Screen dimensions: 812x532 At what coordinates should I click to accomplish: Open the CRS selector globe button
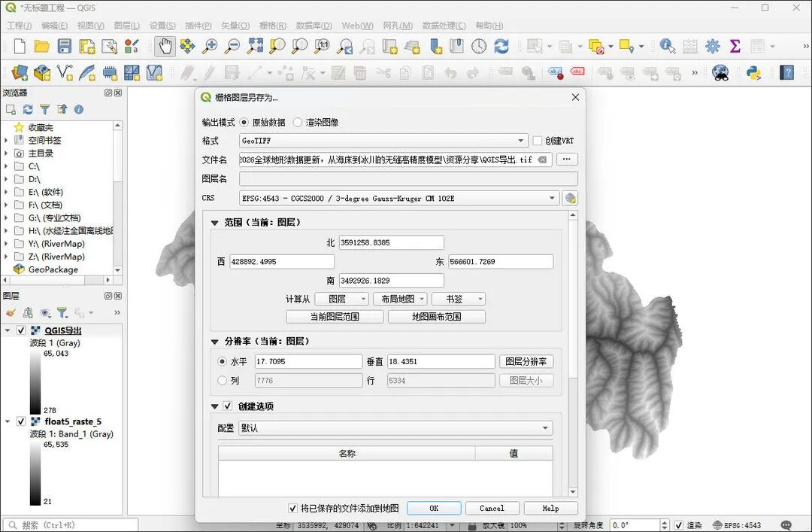click(570, 198)
